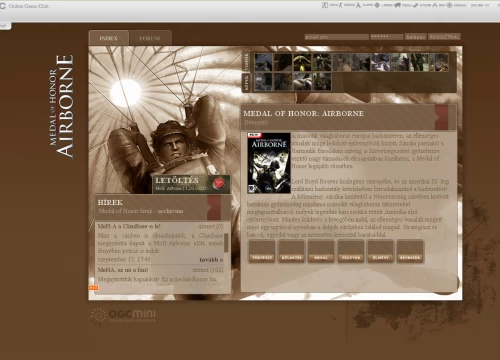This screenshot has height=360, width=500.
Task: Click the REGISZTRÁL button
Action: point(444,37)
